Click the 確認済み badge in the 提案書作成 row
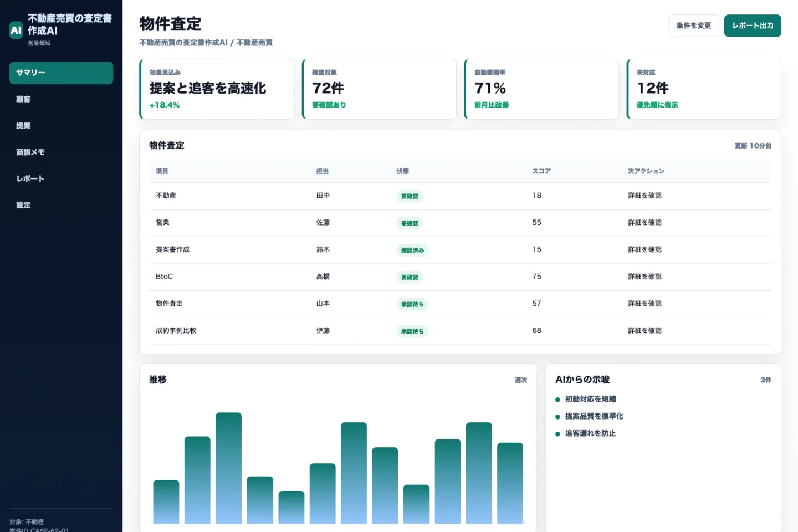798x532 pixels. [x=412, y=250]
